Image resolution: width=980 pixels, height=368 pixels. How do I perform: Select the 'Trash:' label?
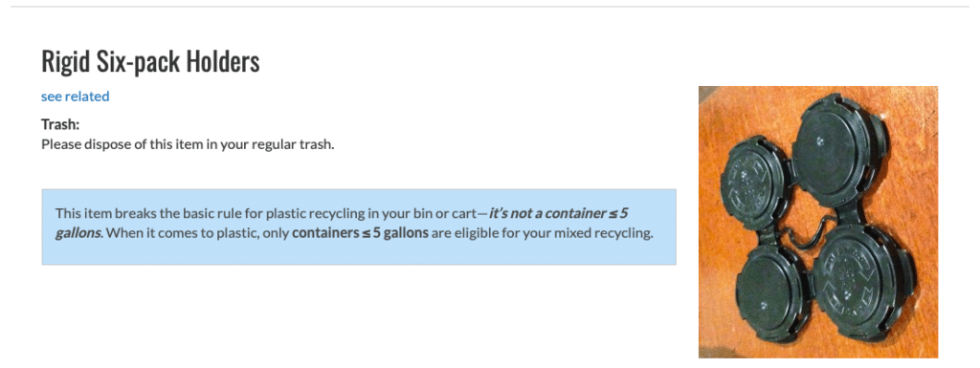(60, 125)
